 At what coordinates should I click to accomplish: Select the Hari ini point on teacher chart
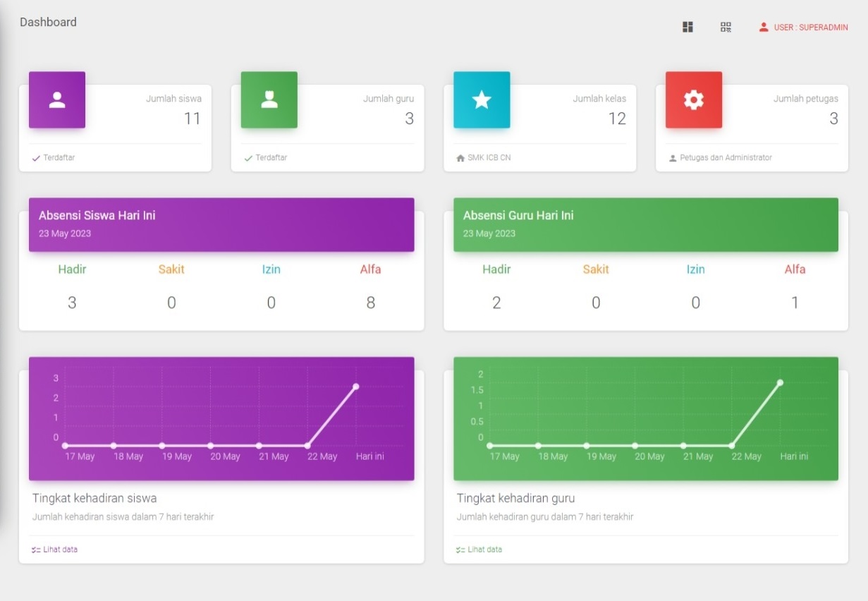pyautogui.click(x=780, y=382)
